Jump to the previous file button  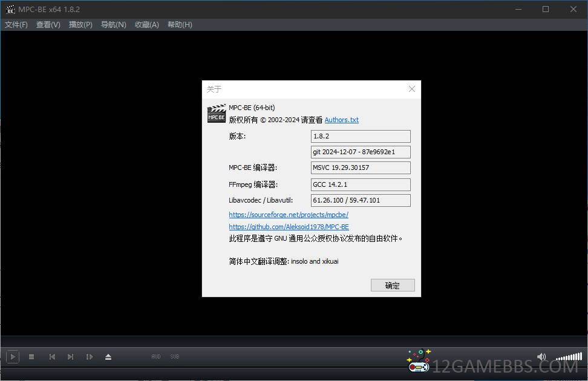coord(52,357)
